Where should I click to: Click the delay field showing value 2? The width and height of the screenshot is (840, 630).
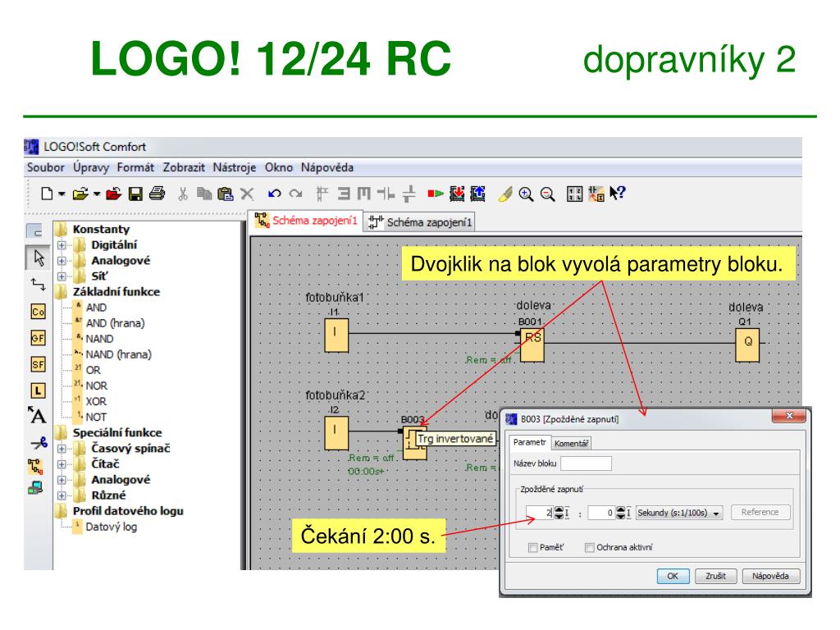[539, 513]
